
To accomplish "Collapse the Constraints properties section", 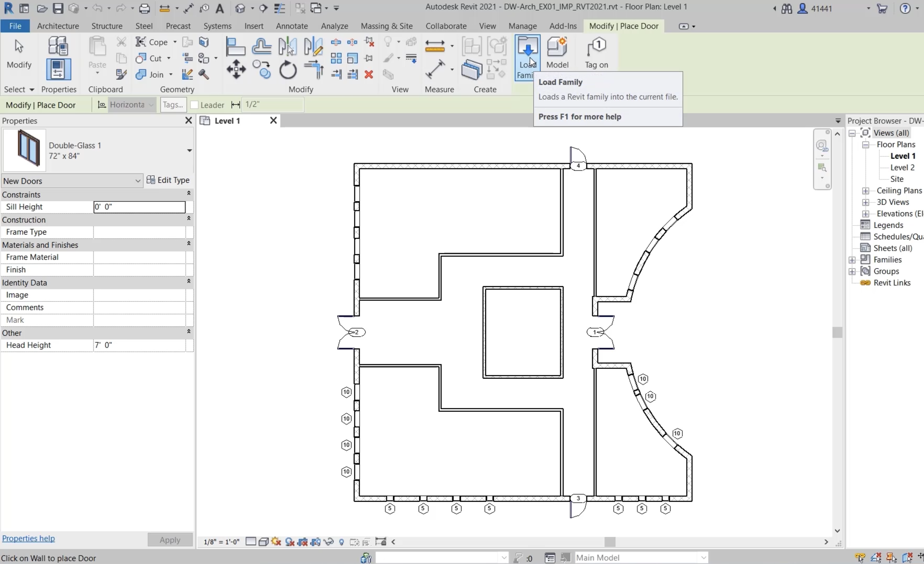I will click(189, 194).
